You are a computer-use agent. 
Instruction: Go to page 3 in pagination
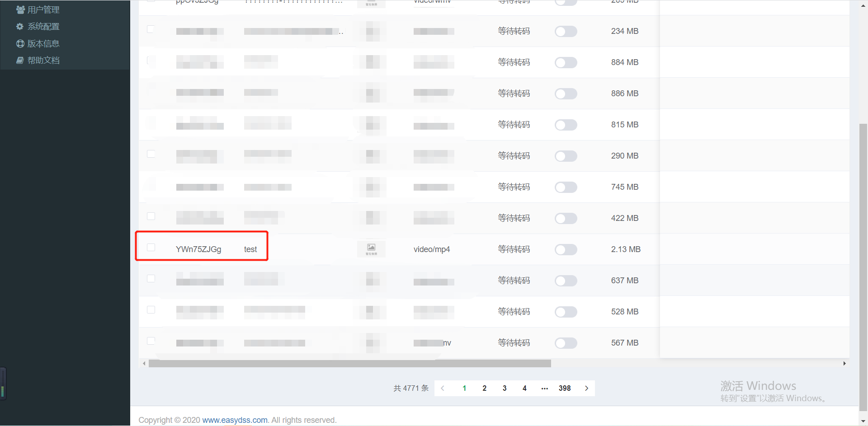click(x=505, y=388)
